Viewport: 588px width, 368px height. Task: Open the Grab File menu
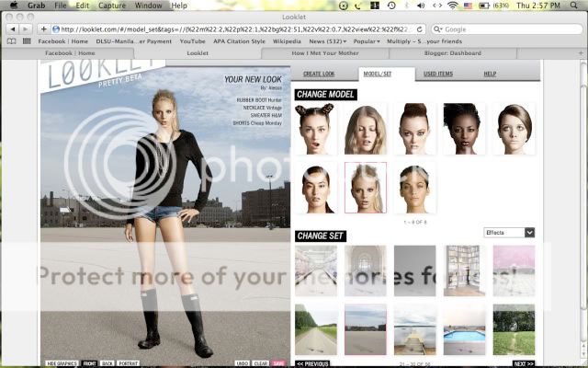click(61, 6)
